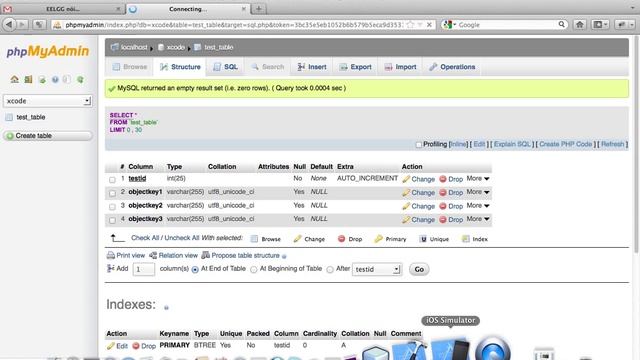Click the Primary key icon in With selected
640x360 pixels.
point(378,239)
